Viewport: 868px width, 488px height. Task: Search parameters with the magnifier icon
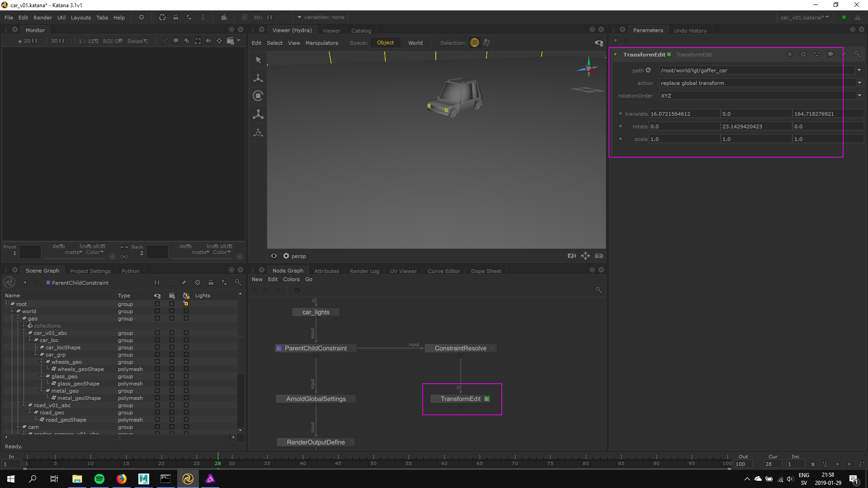point(857,54)
